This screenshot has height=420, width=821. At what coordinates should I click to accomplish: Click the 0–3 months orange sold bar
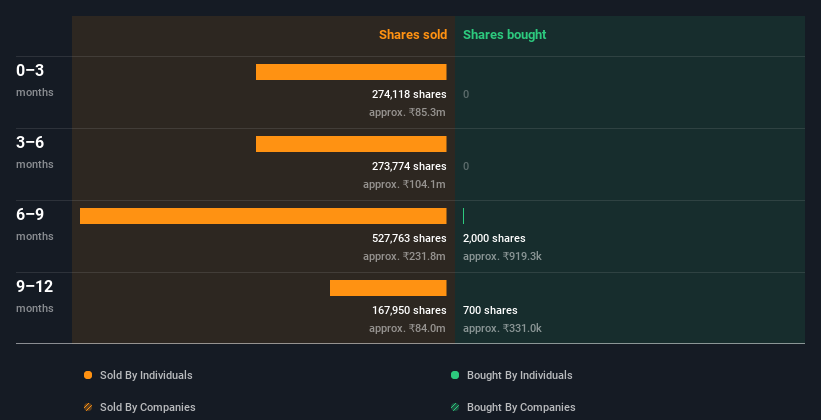[x=351, y=72]
